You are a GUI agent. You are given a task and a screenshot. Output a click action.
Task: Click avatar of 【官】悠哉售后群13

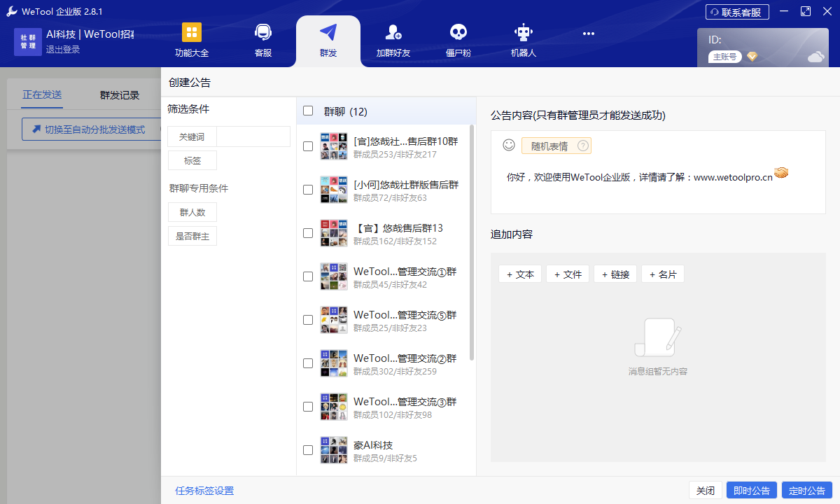[x=334, y=233]
